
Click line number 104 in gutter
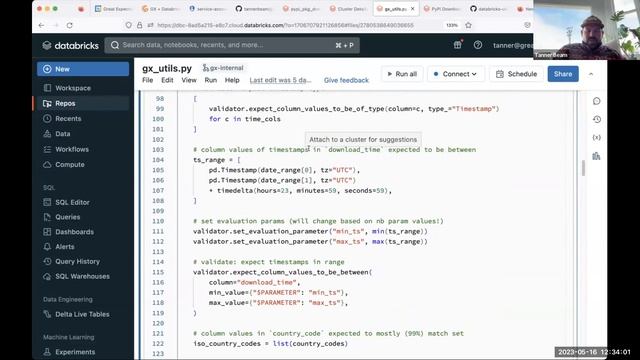158,160
